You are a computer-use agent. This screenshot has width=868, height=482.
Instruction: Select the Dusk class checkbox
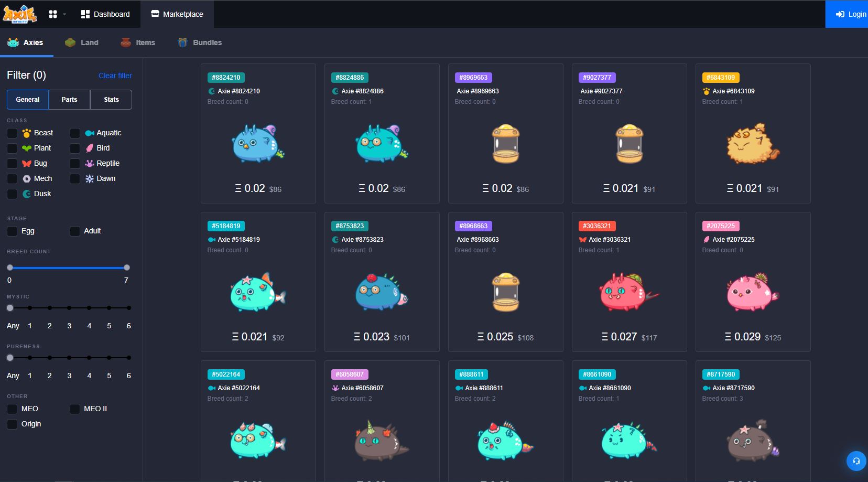coord(12,194)
